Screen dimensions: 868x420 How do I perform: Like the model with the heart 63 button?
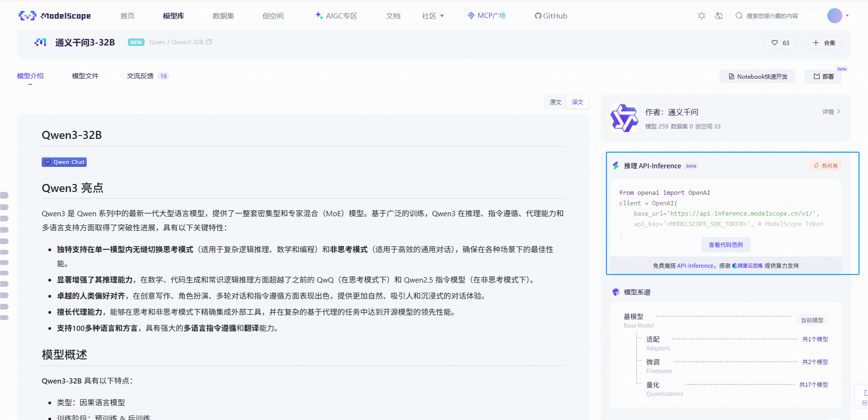(780, 43)
